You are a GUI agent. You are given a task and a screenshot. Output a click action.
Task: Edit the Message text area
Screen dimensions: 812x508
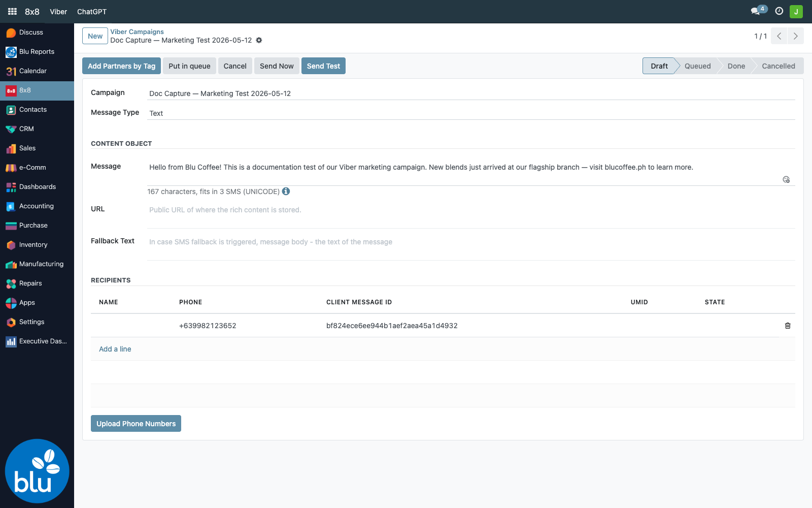click(x=471, y=173)
